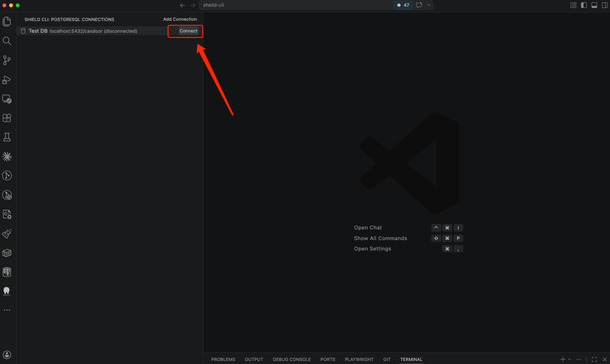The image size is (610, 364).
Task: Switch to the GIT tab
Action: [387, 359]
